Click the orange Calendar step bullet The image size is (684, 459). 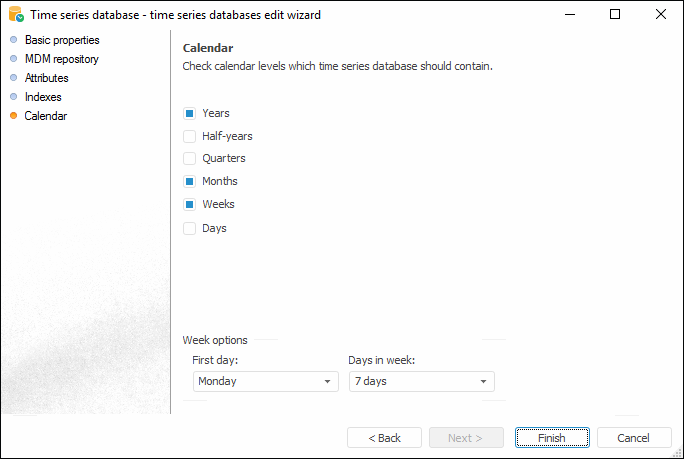coord(13,116)
